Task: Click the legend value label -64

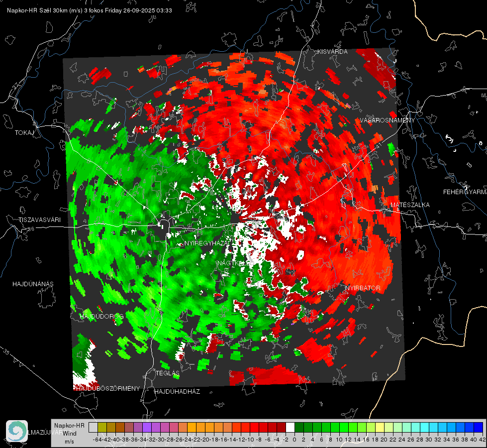Action: [x=97, y=440]
